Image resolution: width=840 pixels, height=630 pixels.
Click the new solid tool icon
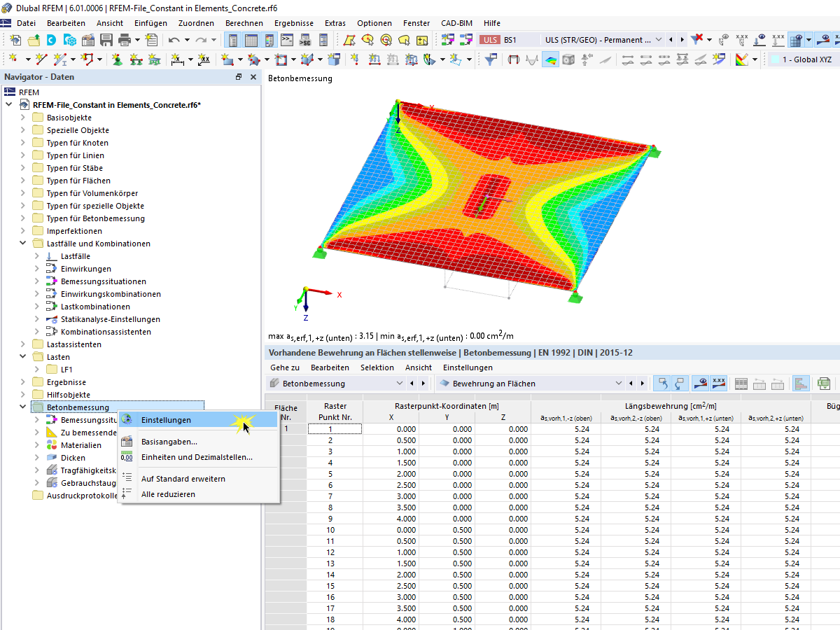307,59
